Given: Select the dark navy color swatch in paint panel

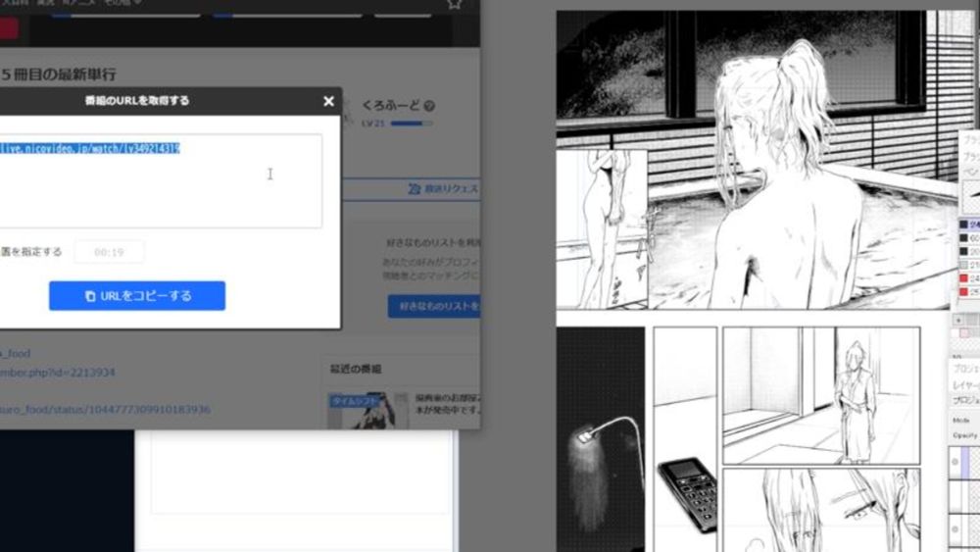Looking at the screenshot, I should point(963,225).
